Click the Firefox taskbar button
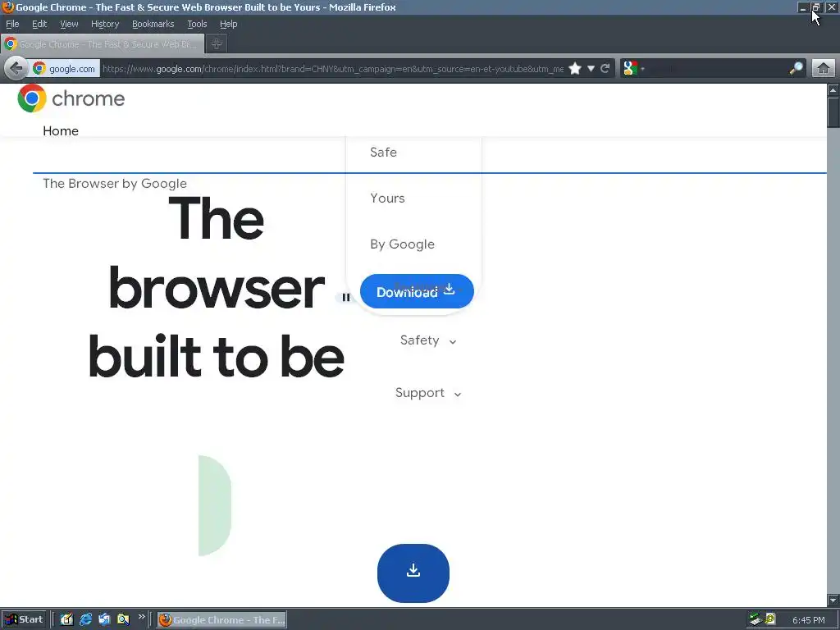 click(x=221, y=620)
